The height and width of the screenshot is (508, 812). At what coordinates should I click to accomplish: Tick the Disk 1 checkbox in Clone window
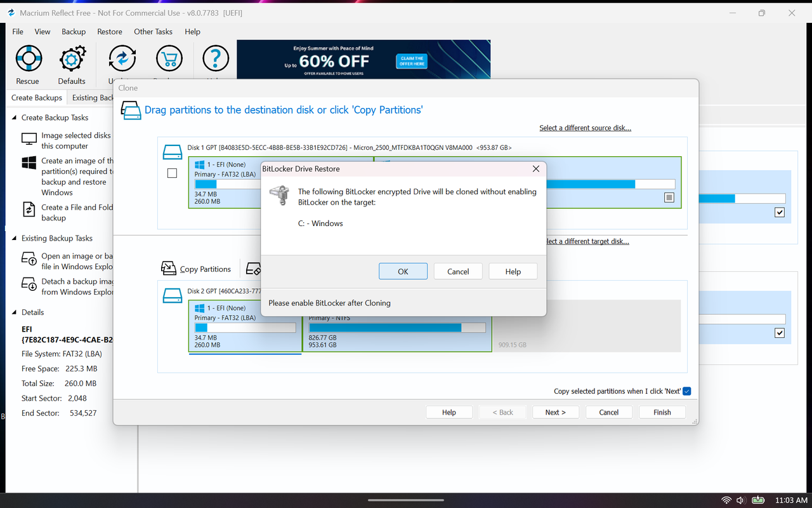(172, 173)
